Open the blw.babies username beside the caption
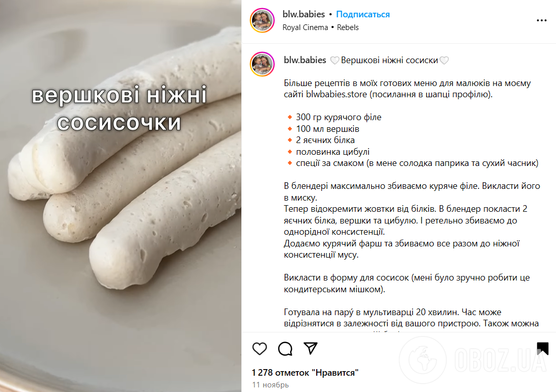 pos(305,60)
